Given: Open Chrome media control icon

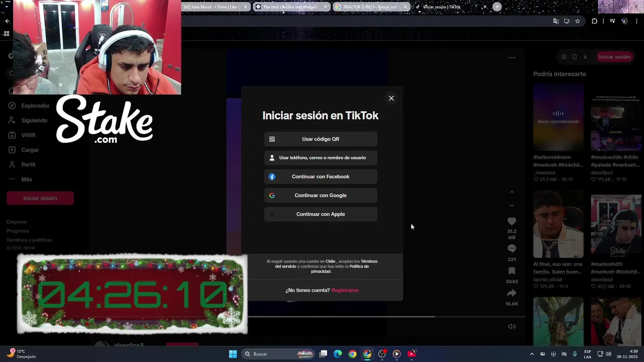Looking at the screenshot, I should point(612,21).
